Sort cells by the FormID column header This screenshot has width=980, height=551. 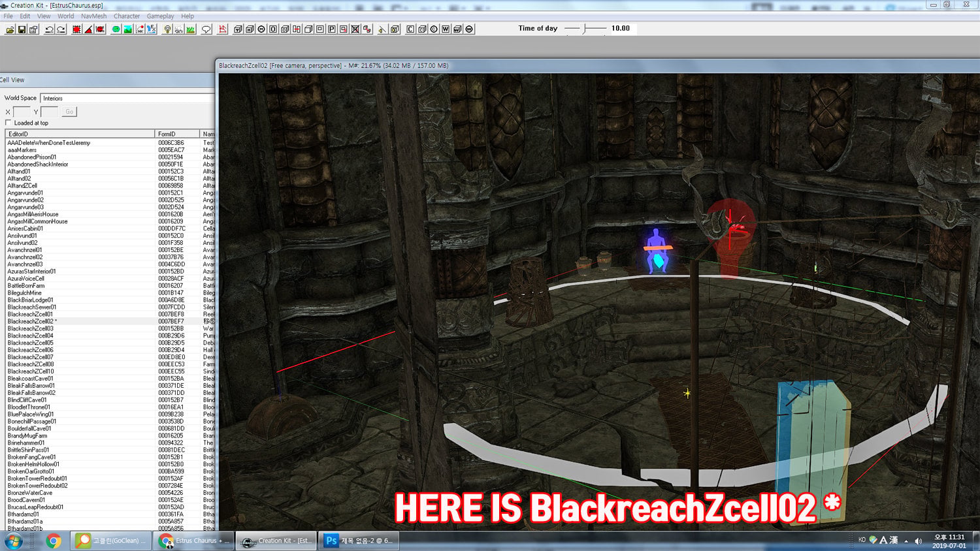[178, 134]
